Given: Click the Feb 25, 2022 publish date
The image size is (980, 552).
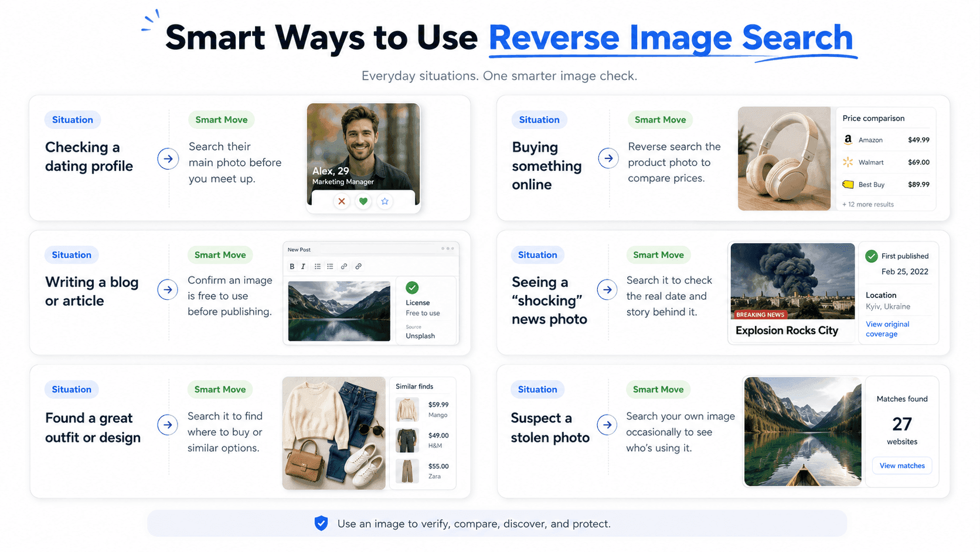Looking at the screenshot, I should tap(905, 271).
